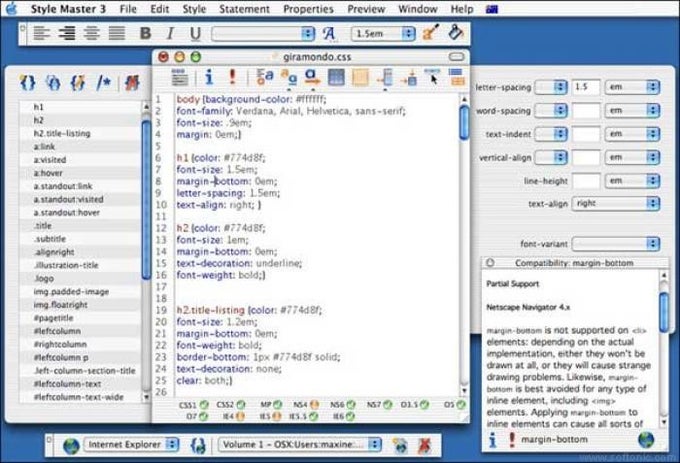Open the letter-spacing em unit dropdown
The image size is (680, 463).
coord(632,87)
